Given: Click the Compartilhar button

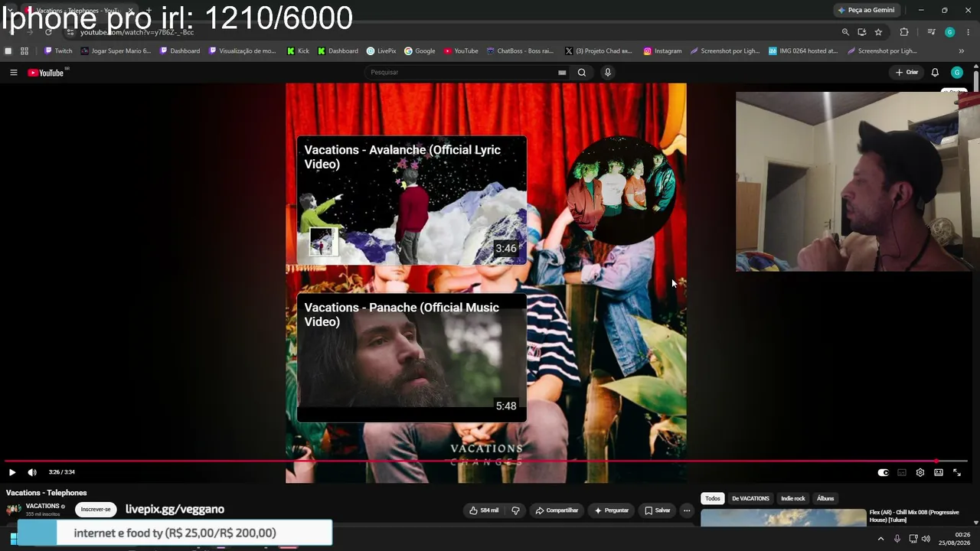Looking at the screenshot, I should pos(557,510).
